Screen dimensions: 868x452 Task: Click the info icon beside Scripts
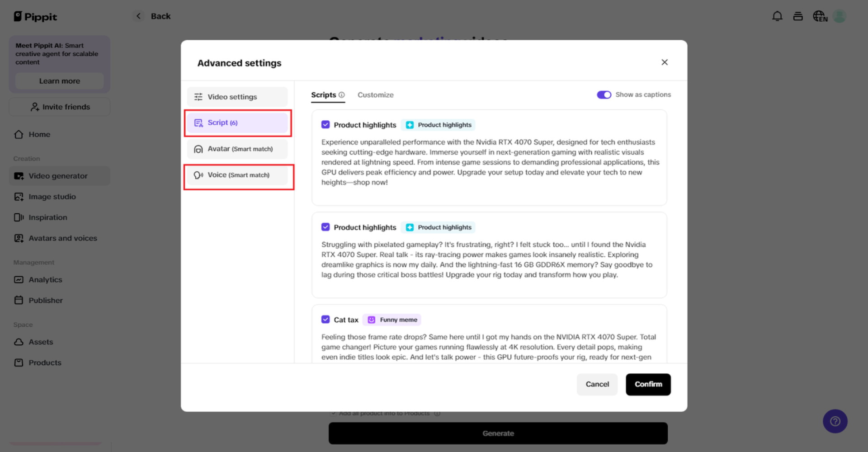(342, 95)
